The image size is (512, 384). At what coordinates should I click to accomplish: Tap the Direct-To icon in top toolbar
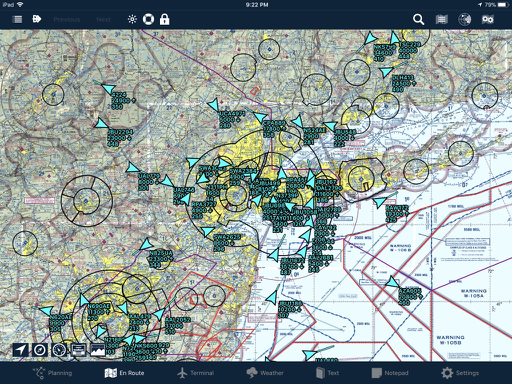37,19
